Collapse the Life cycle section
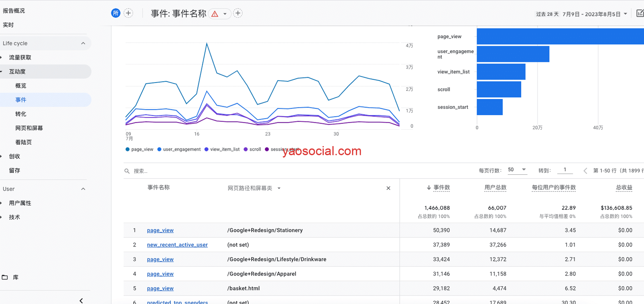 [x=83, y=43]
